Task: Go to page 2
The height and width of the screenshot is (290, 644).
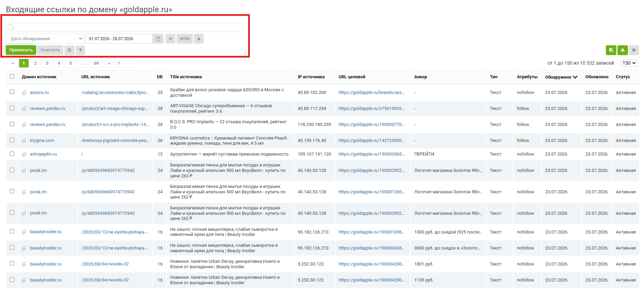Action: 35,63
